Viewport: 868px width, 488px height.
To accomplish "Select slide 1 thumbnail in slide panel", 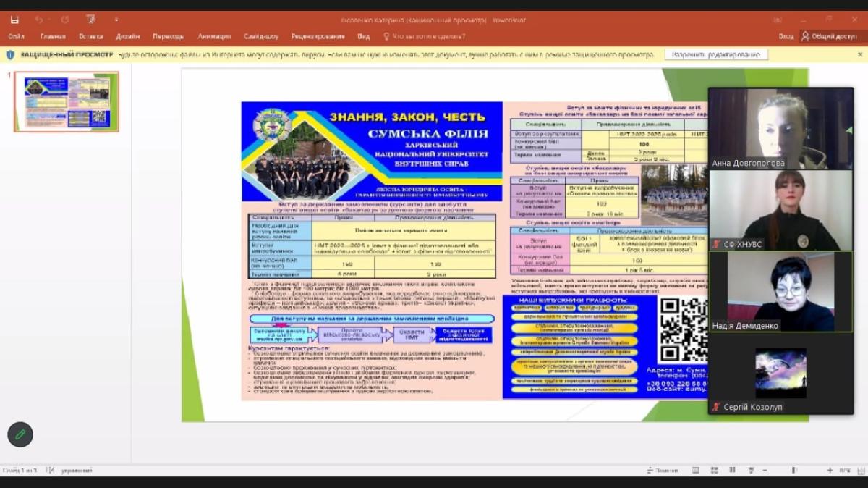I will [67, 101].
